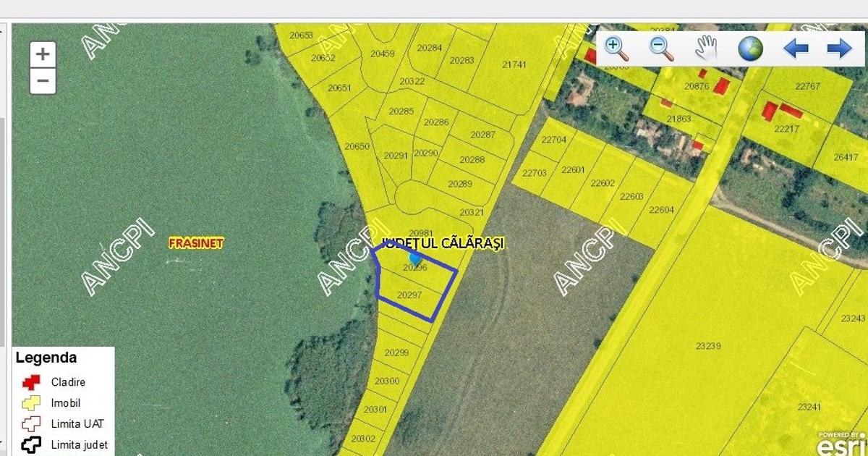Screen dimensions: 868x456
Task: Click the globe full extent icon
Action: [x=750, y=48]
